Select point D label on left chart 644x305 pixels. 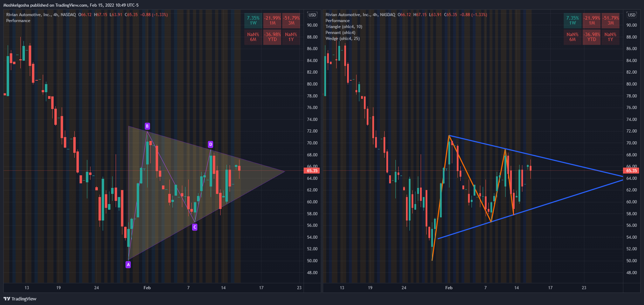click(210, 144)
